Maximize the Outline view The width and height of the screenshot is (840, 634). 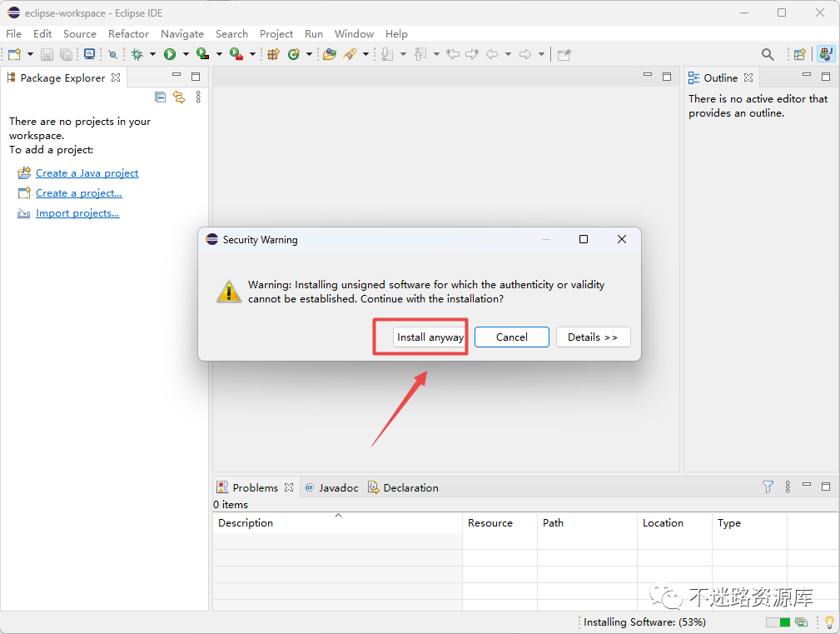tap(826, 77)
